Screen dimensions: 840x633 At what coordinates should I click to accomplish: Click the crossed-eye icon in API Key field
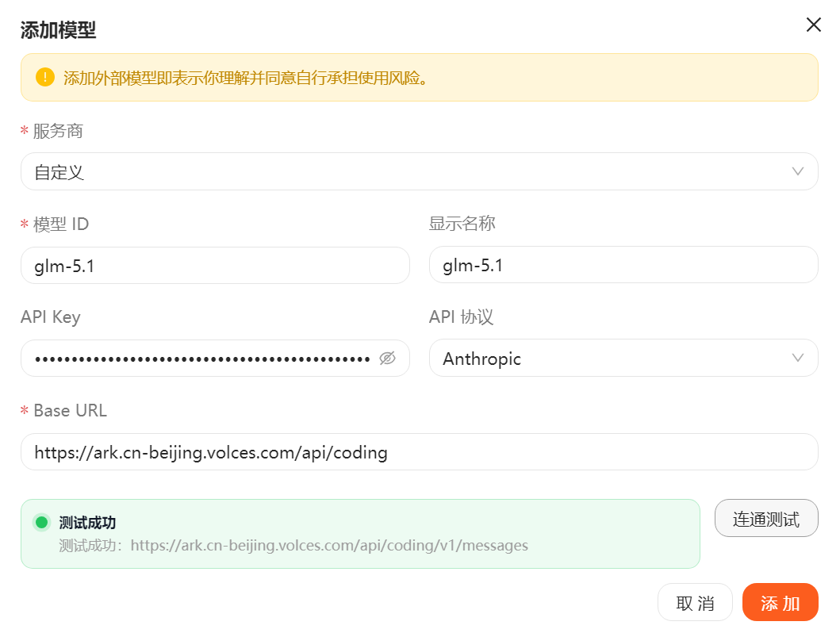387,359
